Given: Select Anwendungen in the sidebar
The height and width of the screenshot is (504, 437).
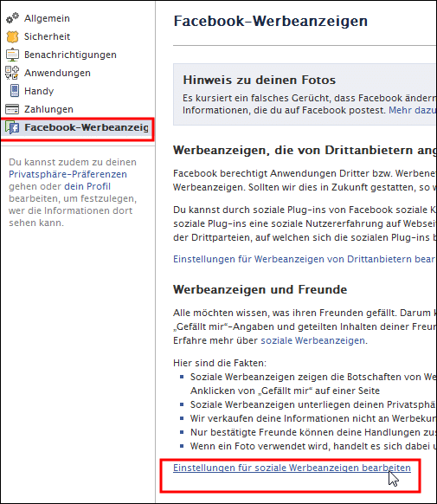Looking at the screenshot, I should [x=57, y=73].
